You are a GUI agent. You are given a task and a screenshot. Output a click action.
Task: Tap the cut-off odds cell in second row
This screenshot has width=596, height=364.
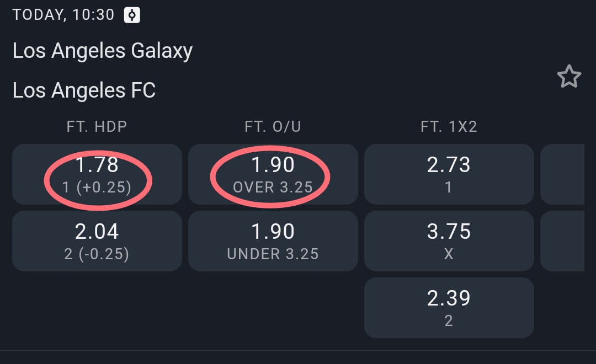[x=562, y=240]
